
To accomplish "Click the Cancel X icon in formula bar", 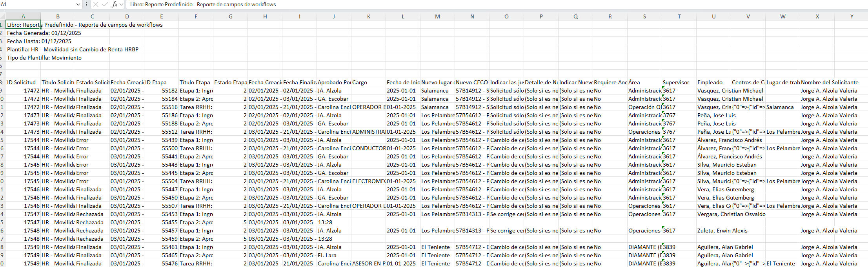I will [95, 4].
